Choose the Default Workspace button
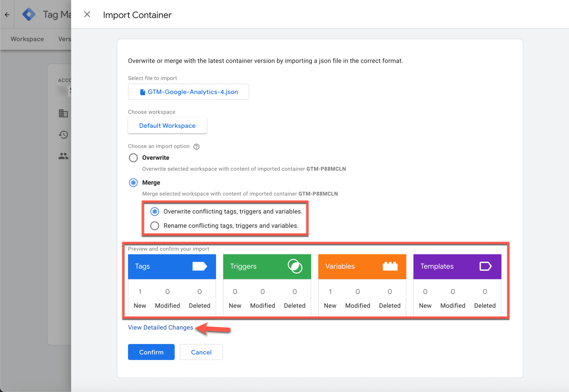 pos(167,126)
